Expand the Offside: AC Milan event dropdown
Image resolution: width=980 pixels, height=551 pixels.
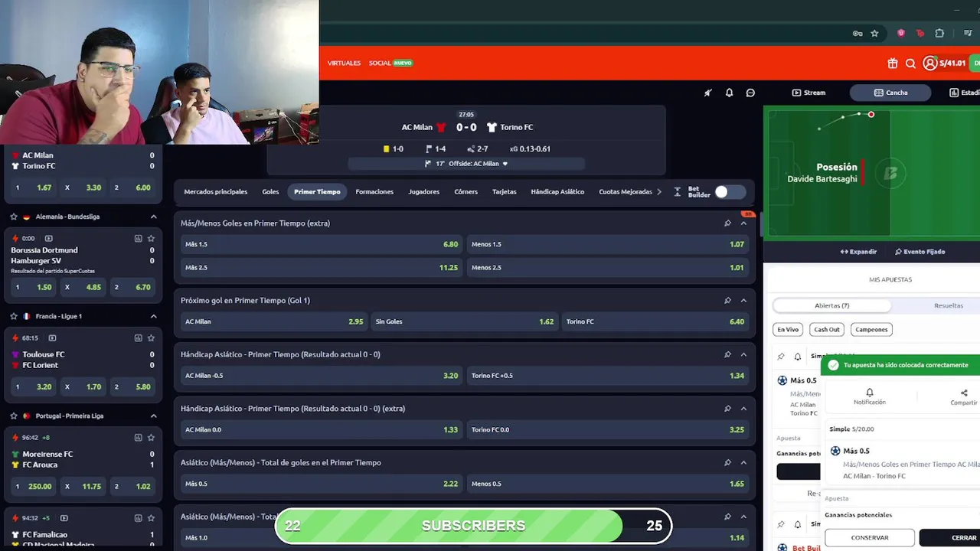coord(466,164)
